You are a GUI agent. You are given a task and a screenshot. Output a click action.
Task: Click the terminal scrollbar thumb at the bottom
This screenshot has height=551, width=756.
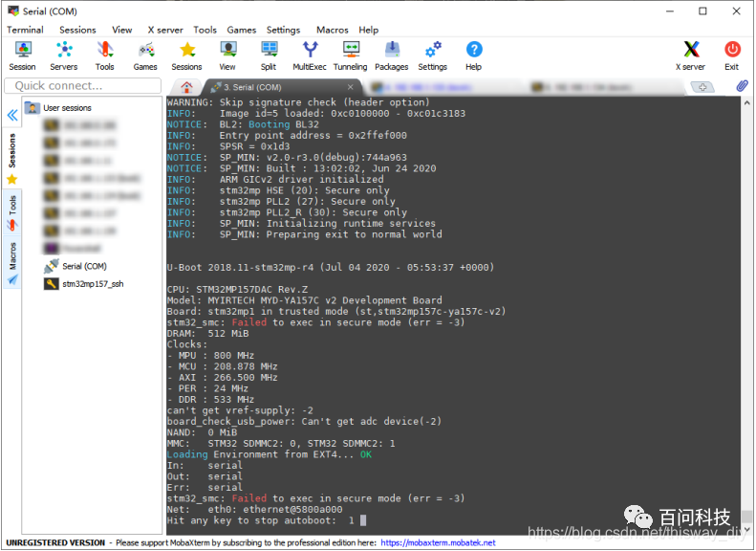coord(746,517)
